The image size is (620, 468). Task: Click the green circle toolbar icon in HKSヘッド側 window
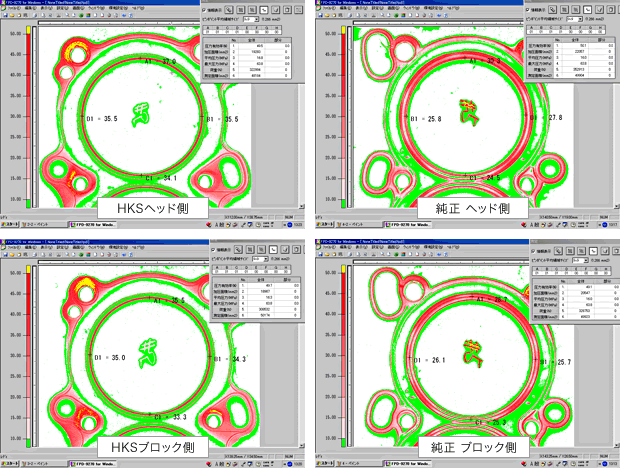click(x=81, y=15)
